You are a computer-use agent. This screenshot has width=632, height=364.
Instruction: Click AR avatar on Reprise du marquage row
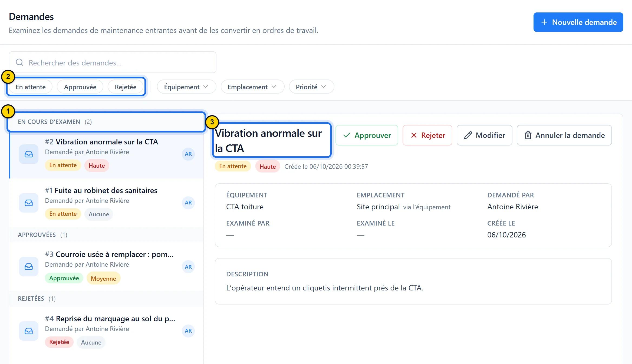tap(188, 331)
